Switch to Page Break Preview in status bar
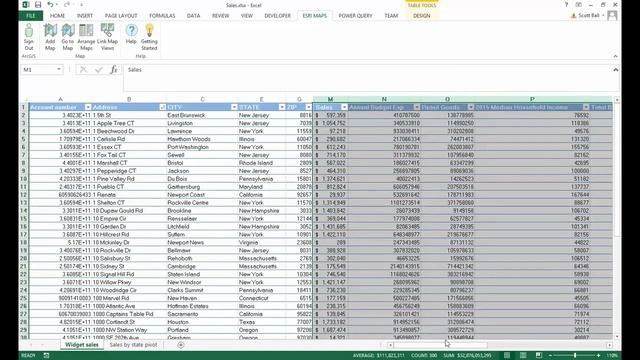This screenshot has height=360, width=640. tap(539, 356)
